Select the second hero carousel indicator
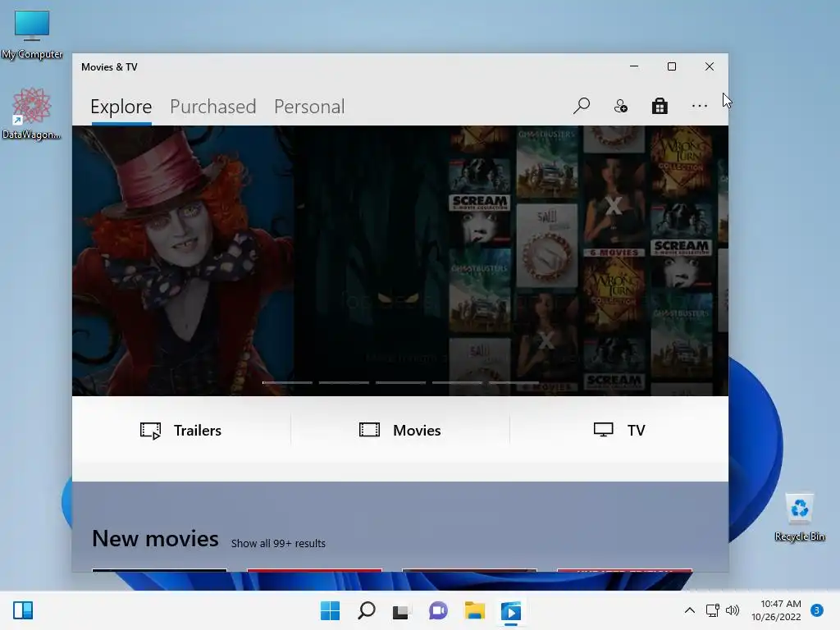 344,382
